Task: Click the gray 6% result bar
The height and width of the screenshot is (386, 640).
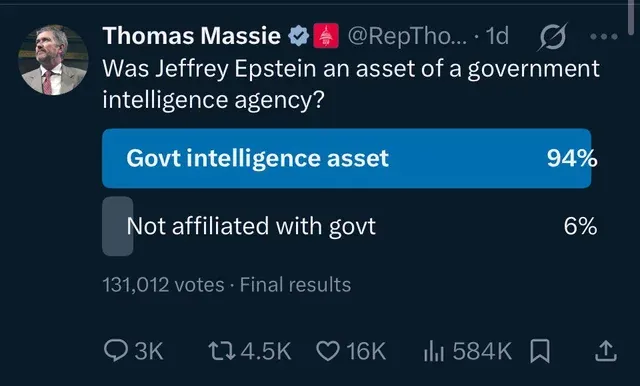Action: (118, 226)
